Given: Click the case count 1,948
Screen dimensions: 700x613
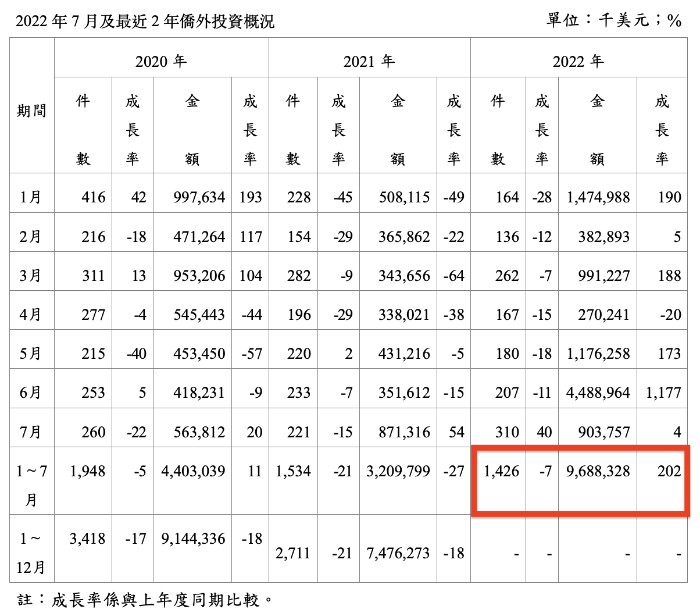Looking at the screenshot, I should (x=88, y=471).
